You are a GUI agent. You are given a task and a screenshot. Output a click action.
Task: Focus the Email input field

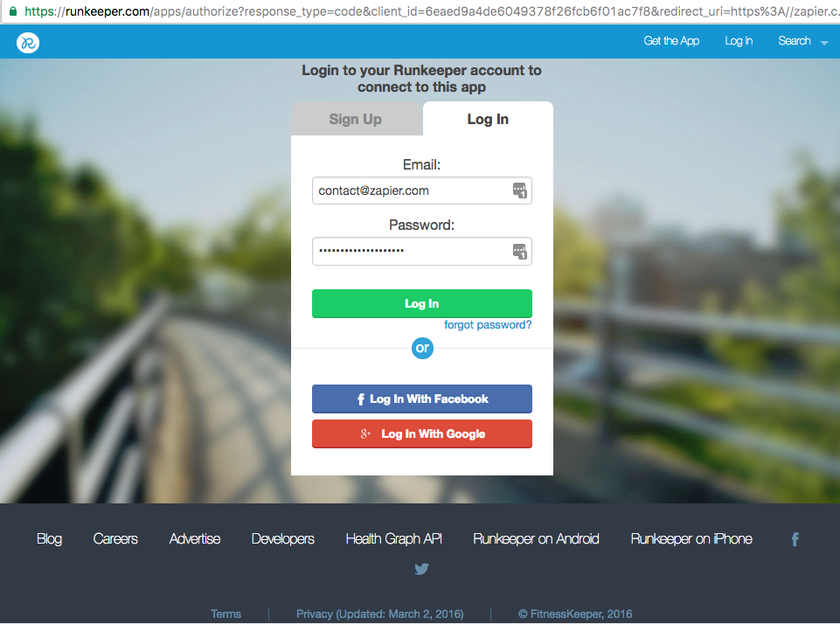tap(421, 191)
